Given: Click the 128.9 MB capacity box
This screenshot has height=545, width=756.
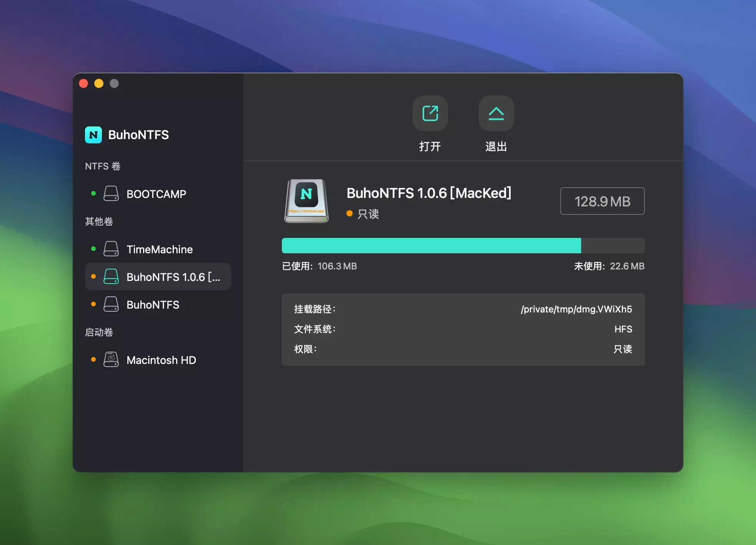Looking at the screenshot, I should [x=602, y=201].
